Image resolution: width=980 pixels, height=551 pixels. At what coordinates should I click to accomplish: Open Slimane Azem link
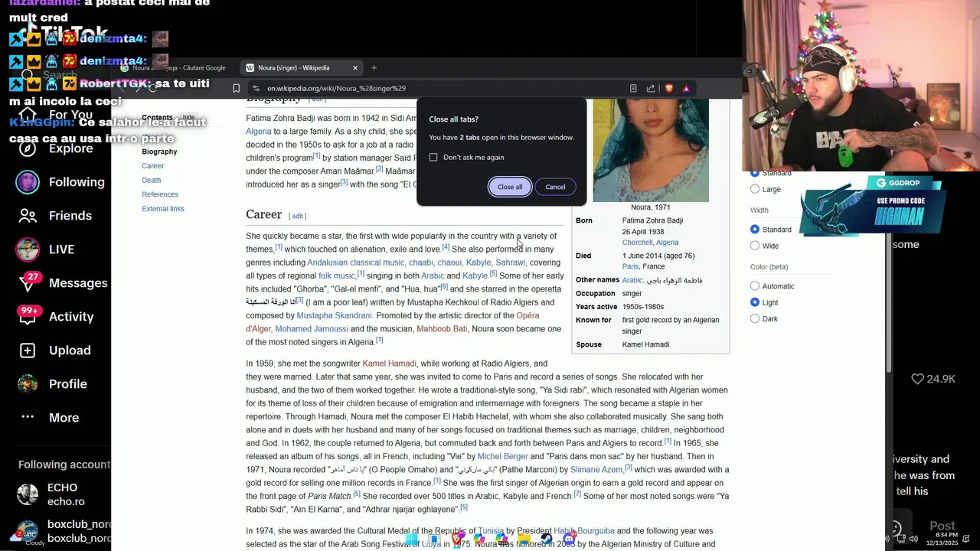pyautogui.click(x=596, y=470)
